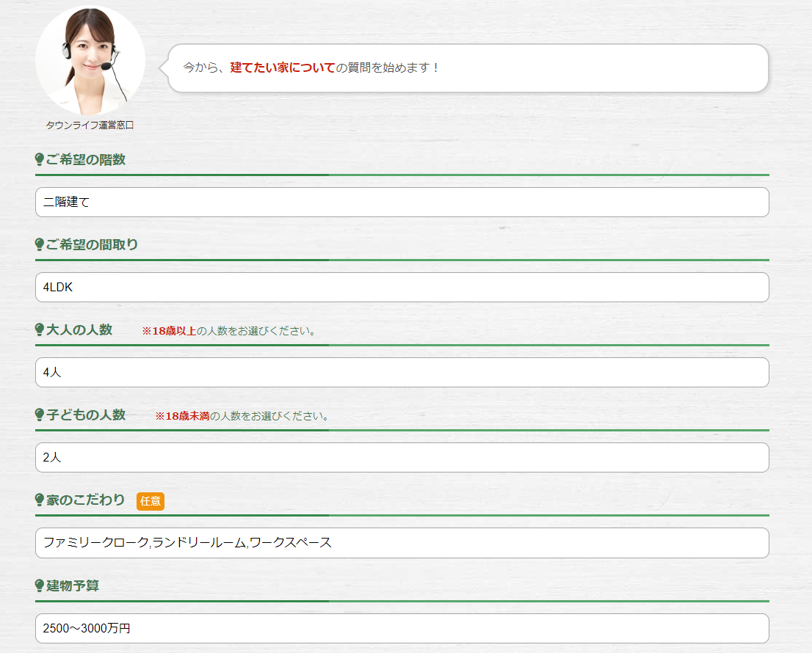Image resolution: width=812 pixels, height=653 pixels.
Task: Open the 建物予算 field showing 2500～3000万円
Action: pyautogui.click(x=402, y=628)
